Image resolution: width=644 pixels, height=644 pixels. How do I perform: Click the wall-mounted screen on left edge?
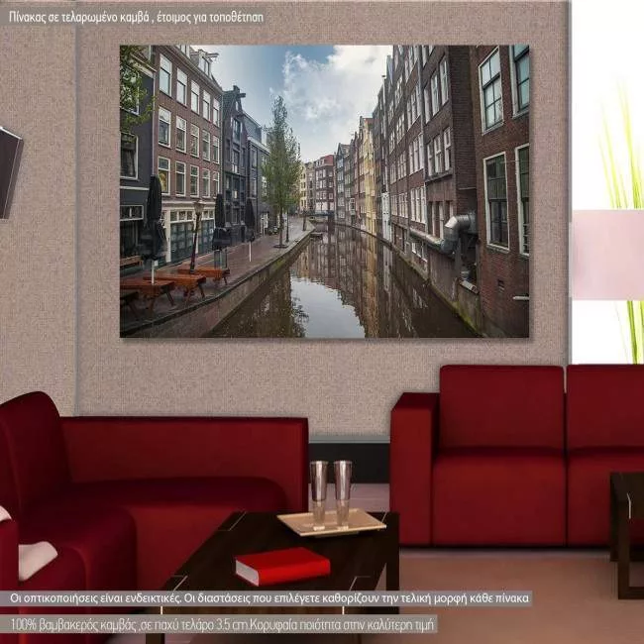point(9,170)
